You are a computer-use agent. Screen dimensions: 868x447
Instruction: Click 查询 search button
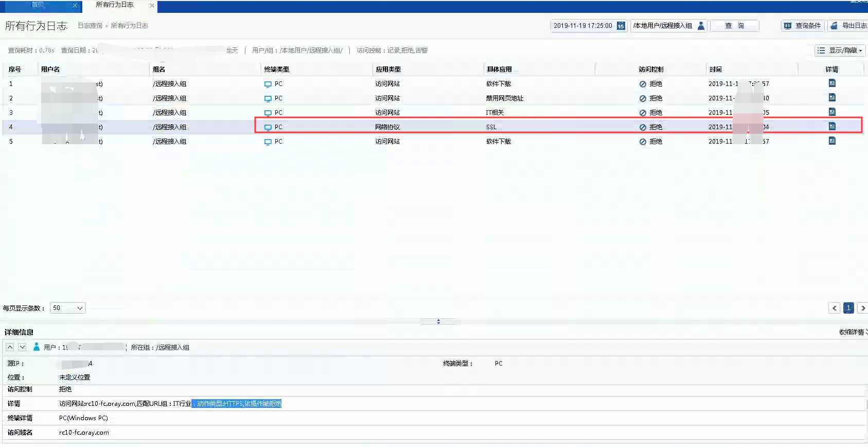734,26
